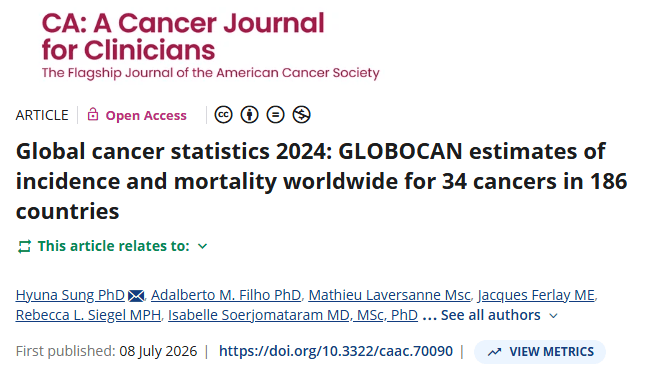Open author link Hyuna Sung PhD
This screenshot has width=654, height=377.
point(70,295)
